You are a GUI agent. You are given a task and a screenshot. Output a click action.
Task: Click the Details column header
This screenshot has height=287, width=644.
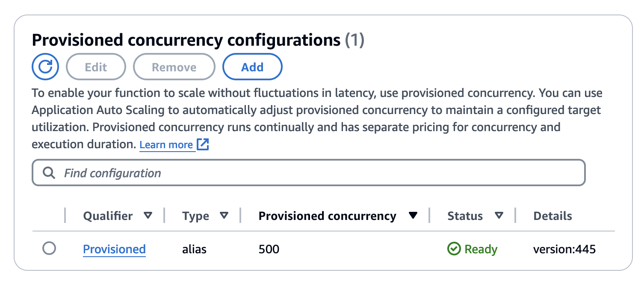pyautogui.click(x=552, y=216)
